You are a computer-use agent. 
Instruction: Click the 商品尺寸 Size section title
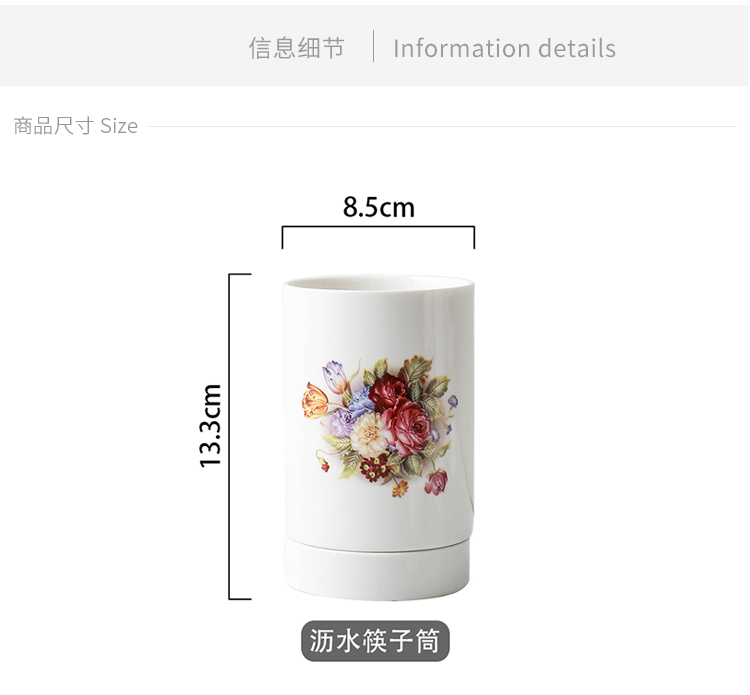coord(76,126)
